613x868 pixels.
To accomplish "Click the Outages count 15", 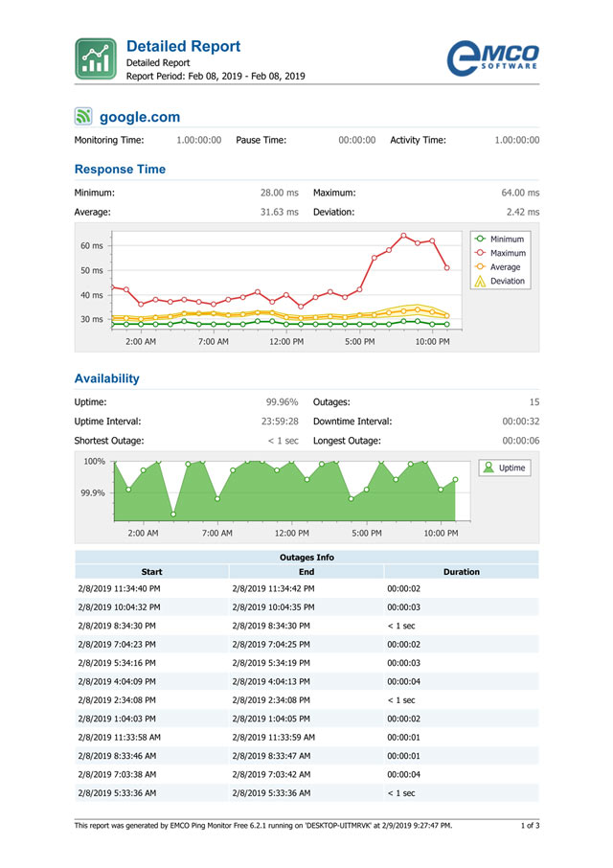I will 534,401.
